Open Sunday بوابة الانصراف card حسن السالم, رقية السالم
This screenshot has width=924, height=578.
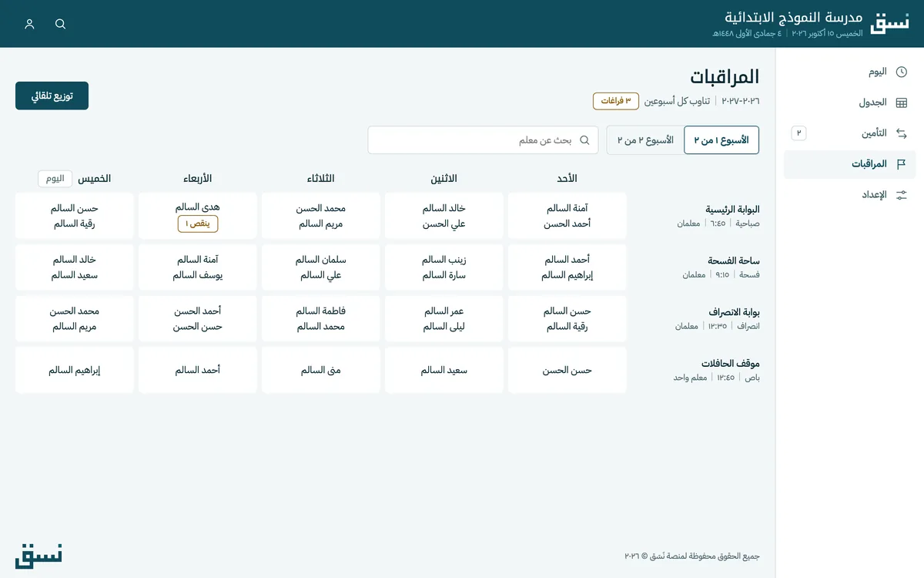tap(567, 318)
